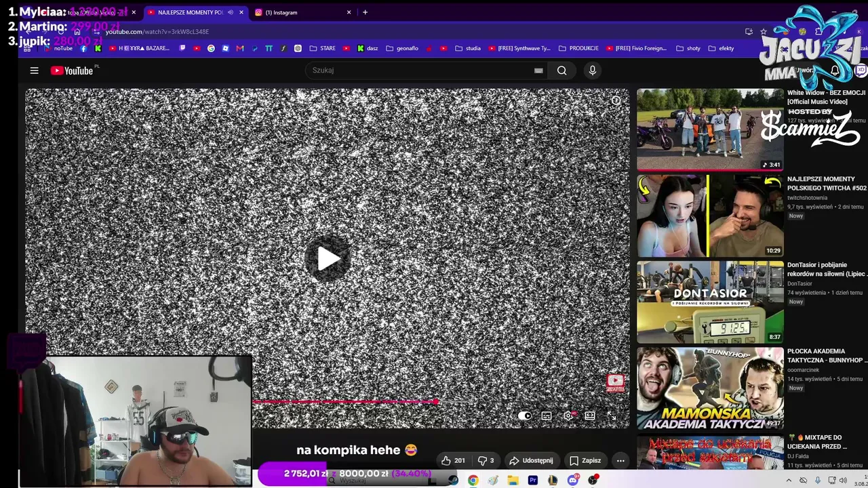Open PŁOCKA AKADEMIA TAKTYCZNA video title
The height and width of the screenshot is (488, 868).
(826, 356)
